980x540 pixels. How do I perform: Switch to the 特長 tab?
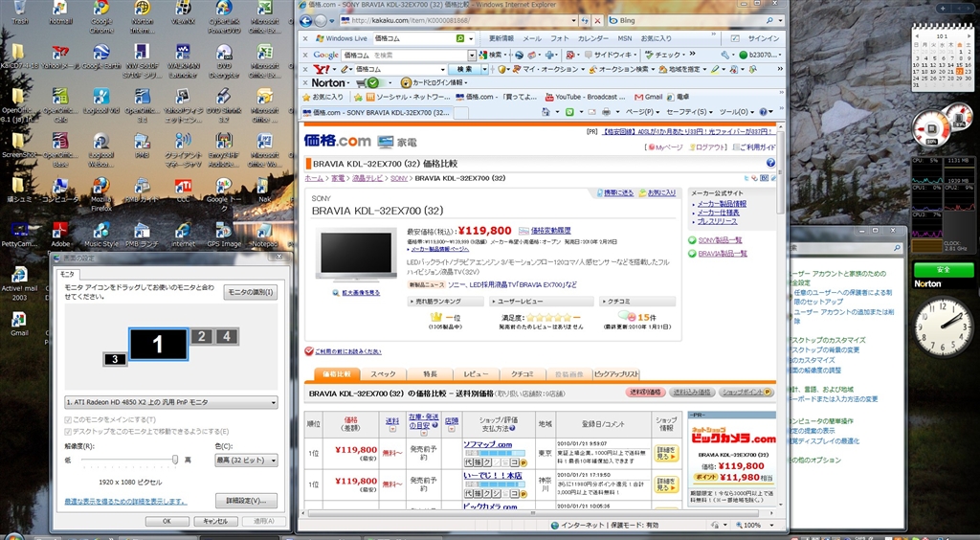point(430,374)
